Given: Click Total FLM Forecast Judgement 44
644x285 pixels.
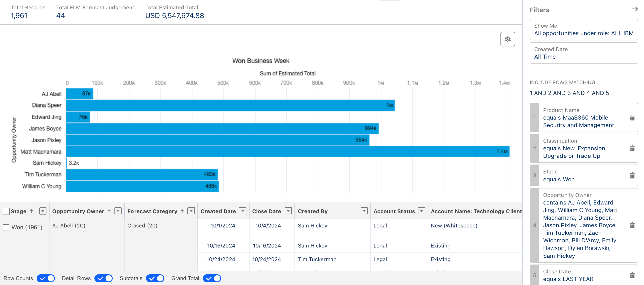Looking at the screenshot, I should pos(61,16).
